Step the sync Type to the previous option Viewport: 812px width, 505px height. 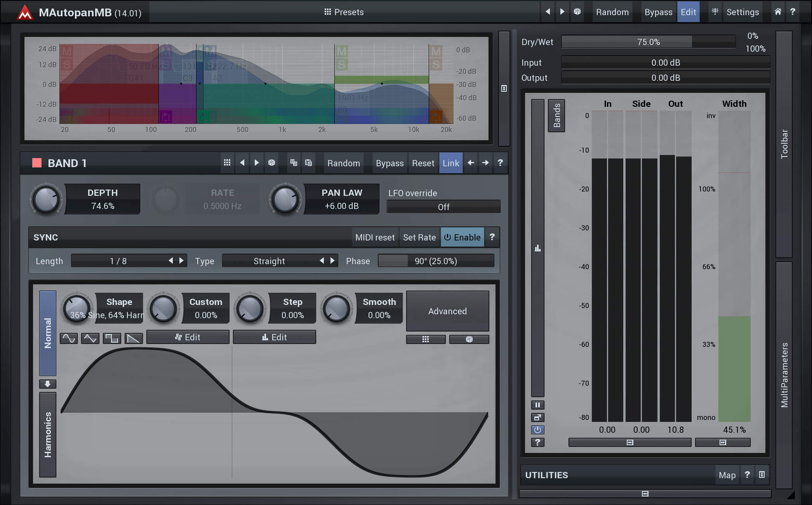(x=322, y=261)
